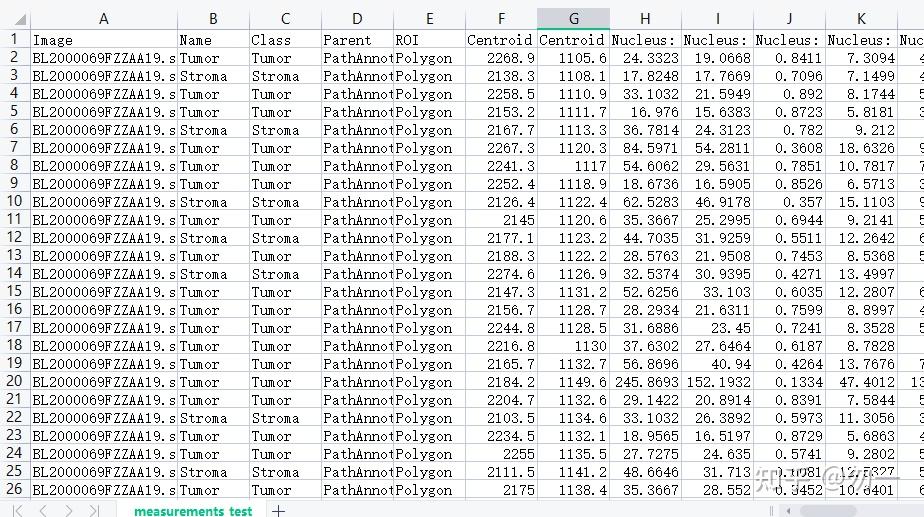The height and width of the screenshot is (517, 924).
Task: Select column J header
Action: (790, 19)
